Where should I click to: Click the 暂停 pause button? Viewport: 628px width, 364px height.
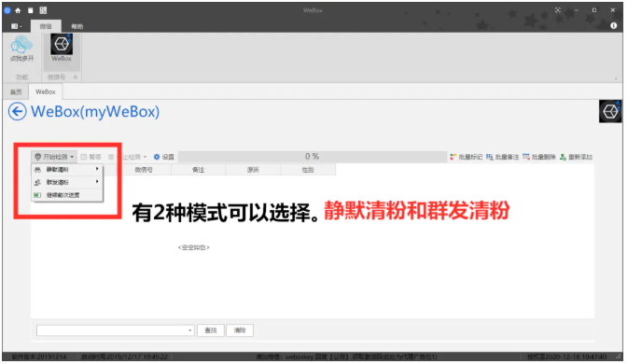[x=91, y=157]
